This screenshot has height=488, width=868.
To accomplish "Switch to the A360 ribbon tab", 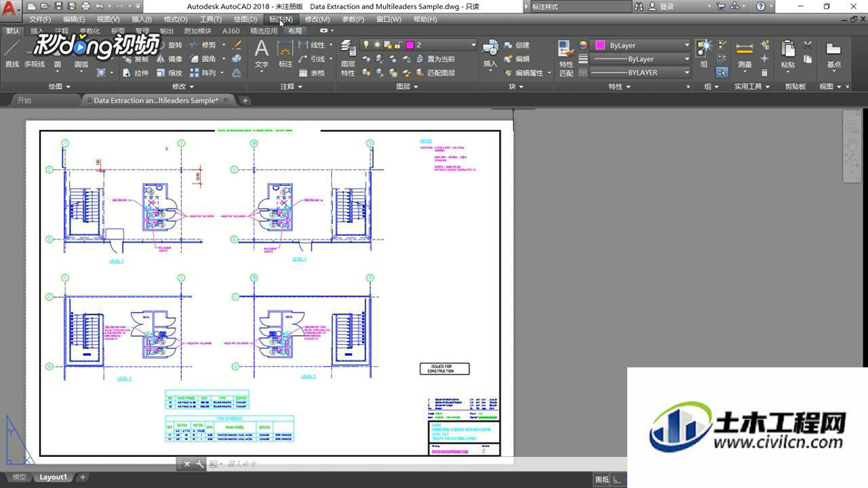I will pos(231,30).
